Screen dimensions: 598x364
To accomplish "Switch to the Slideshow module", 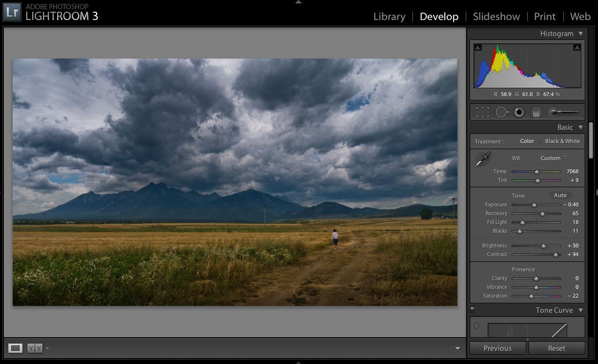I will coord(496,17).
